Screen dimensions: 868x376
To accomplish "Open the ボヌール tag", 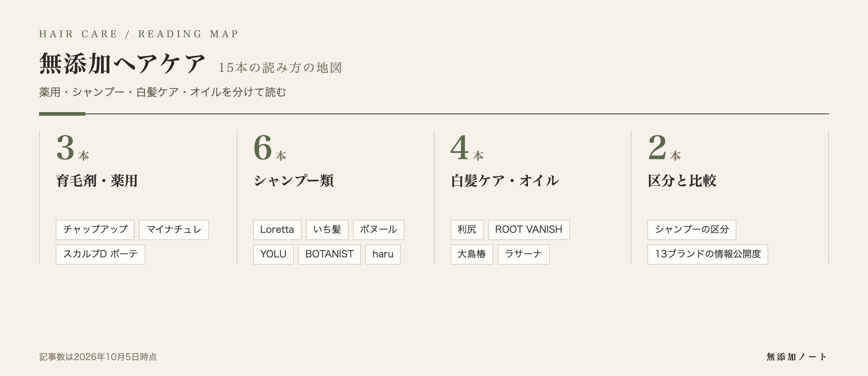I will [378, 230].
